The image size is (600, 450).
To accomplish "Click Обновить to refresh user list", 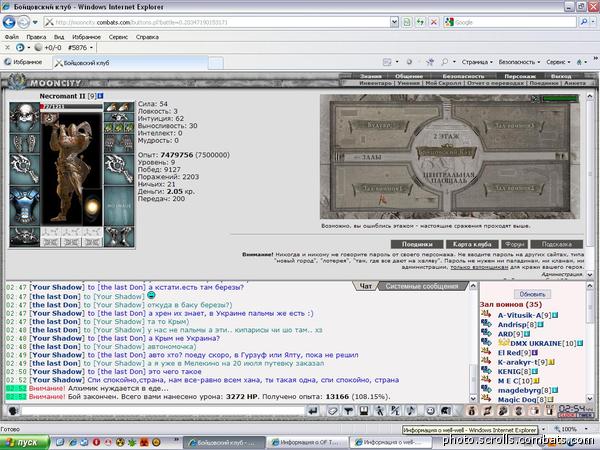I will click(x=532, y=294).
